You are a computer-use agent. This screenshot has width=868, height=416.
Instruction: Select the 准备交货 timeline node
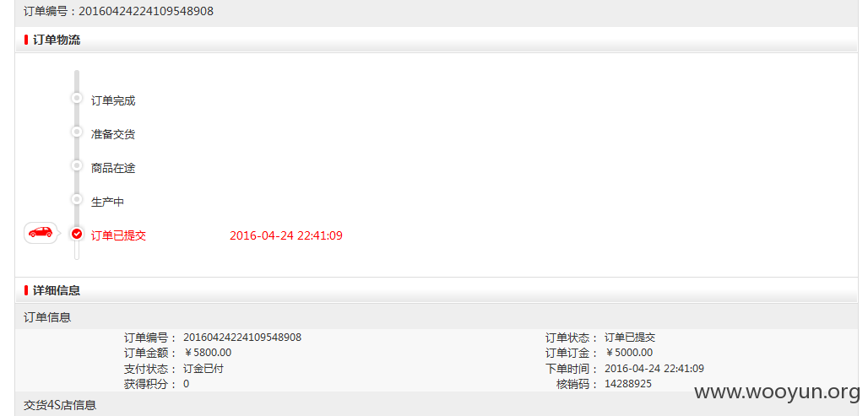(x=77, y=132)
